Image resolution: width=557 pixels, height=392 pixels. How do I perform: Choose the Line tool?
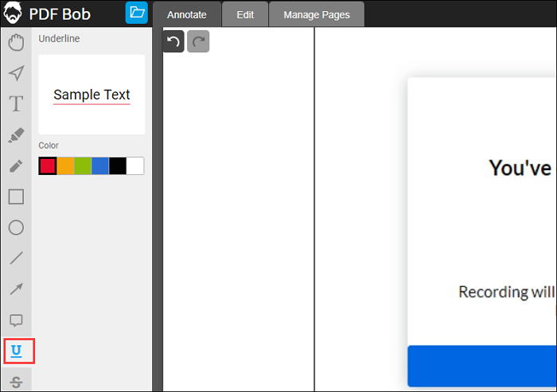click(16, 258)
